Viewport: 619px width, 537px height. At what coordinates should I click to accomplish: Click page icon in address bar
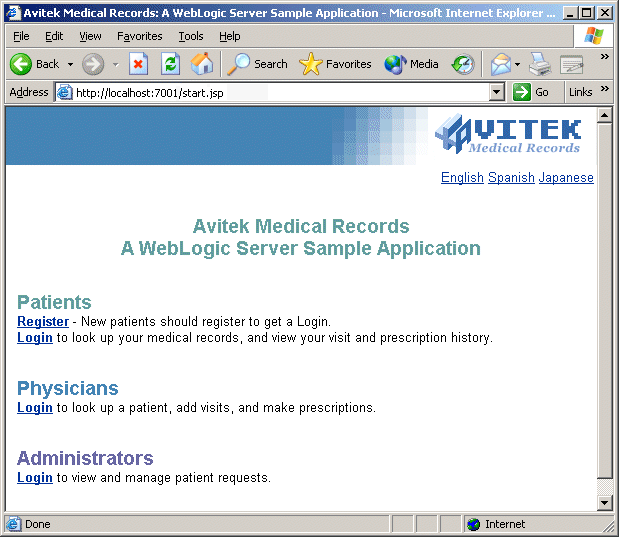click(x=64, y=92)
